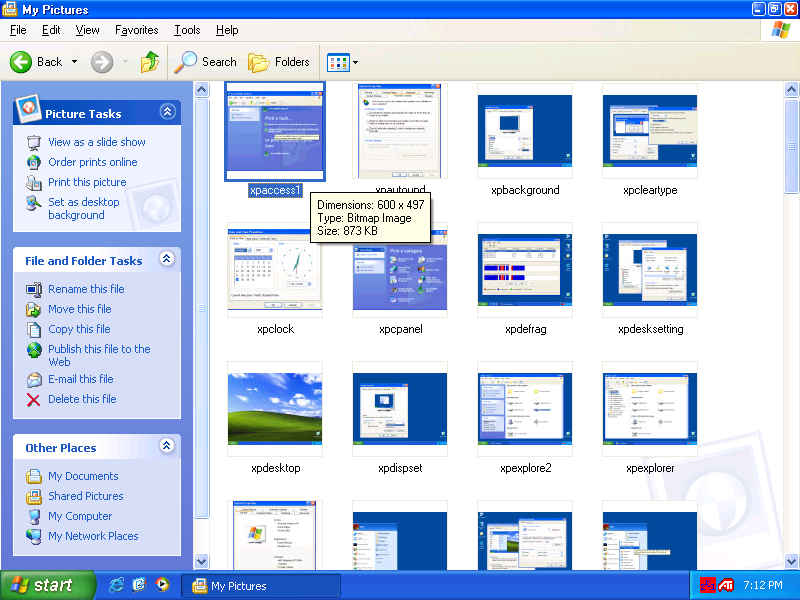Click the Copy this file icon
The image size is (800, 600).
[34, 330]
